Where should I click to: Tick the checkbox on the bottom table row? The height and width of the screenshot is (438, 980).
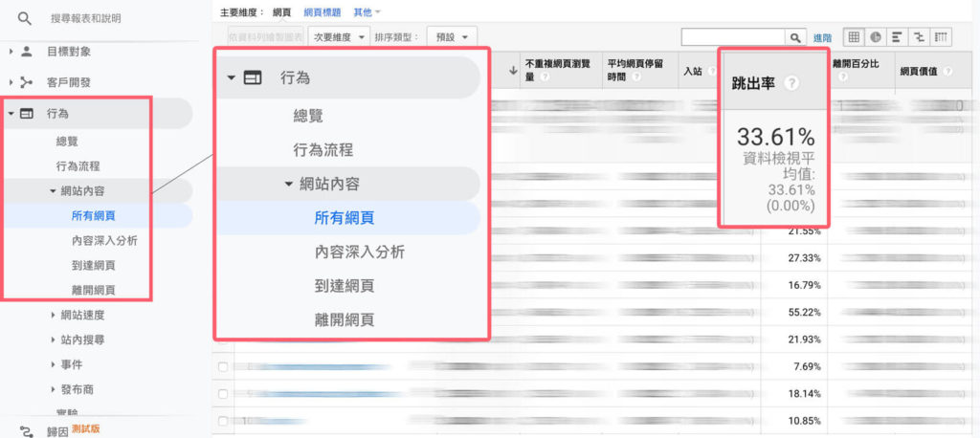click(223, 421)
